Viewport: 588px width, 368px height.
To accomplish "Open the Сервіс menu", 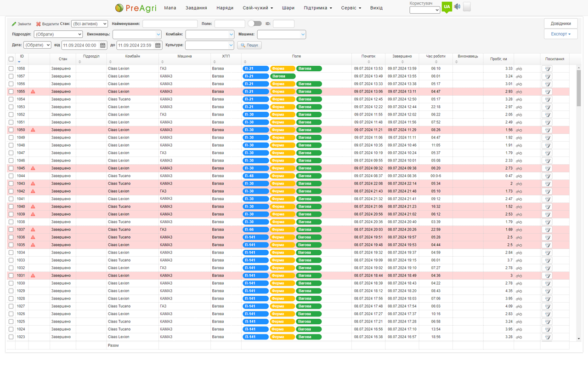I will [351, 8].
